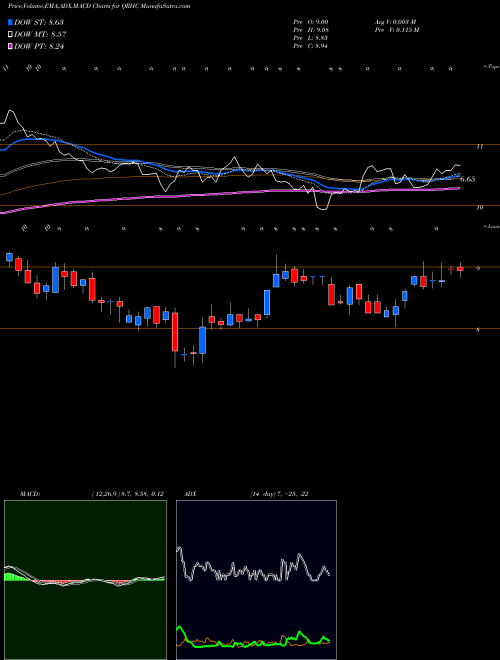Click the 'Avg V: 0.003 M' value

396,22
